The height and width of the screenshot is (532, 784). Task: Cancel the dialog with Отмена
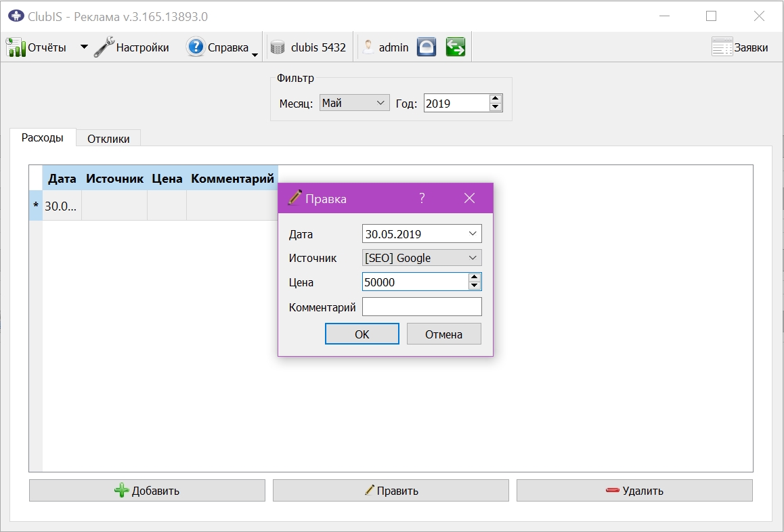point(444,334)
